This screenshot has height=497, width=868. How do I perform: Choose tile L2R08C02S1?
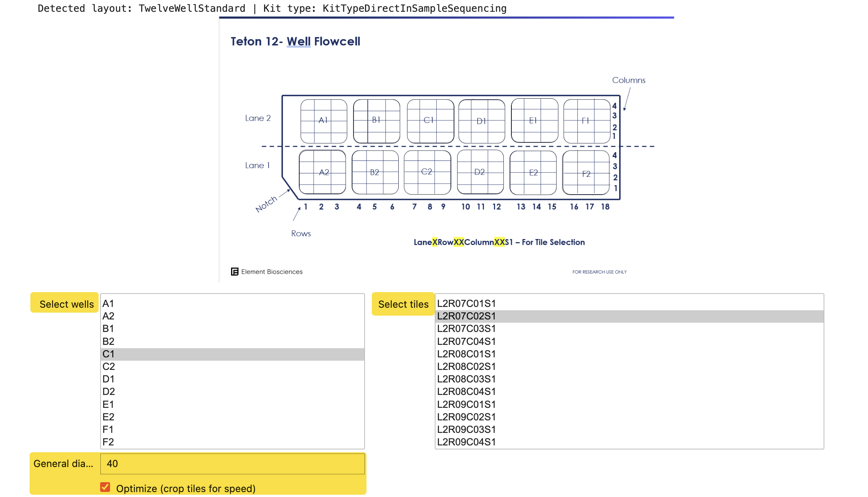[629, 366]
